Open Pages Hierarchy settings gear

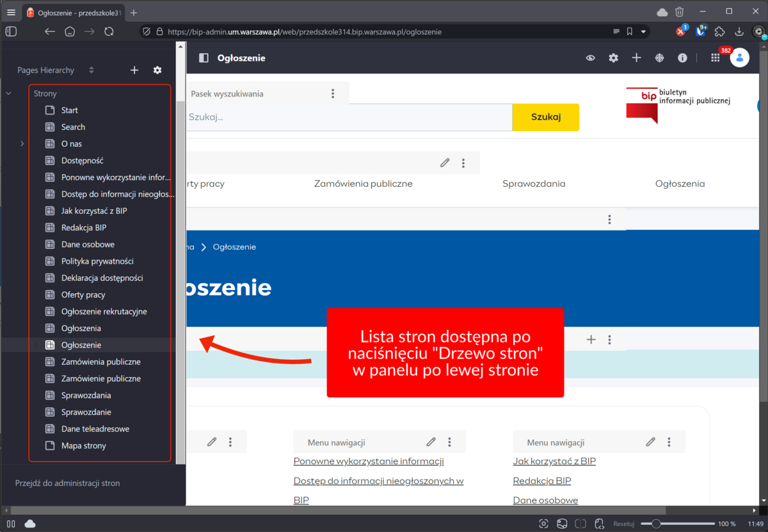pyautogui.click(x=157, y=70)
